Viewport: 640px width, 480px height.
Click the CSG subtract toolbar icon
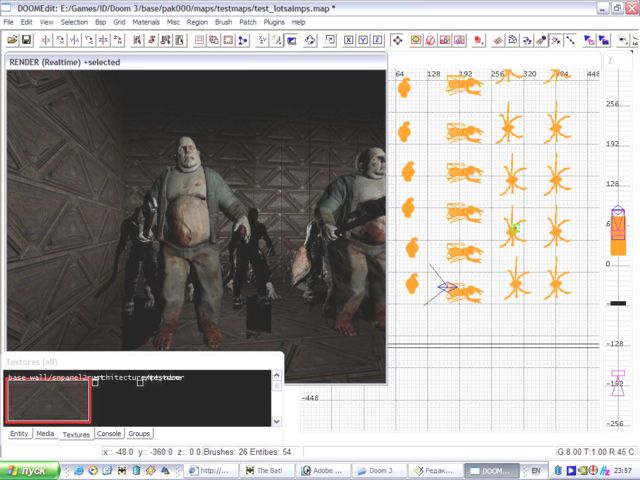(x=214, y=40)
